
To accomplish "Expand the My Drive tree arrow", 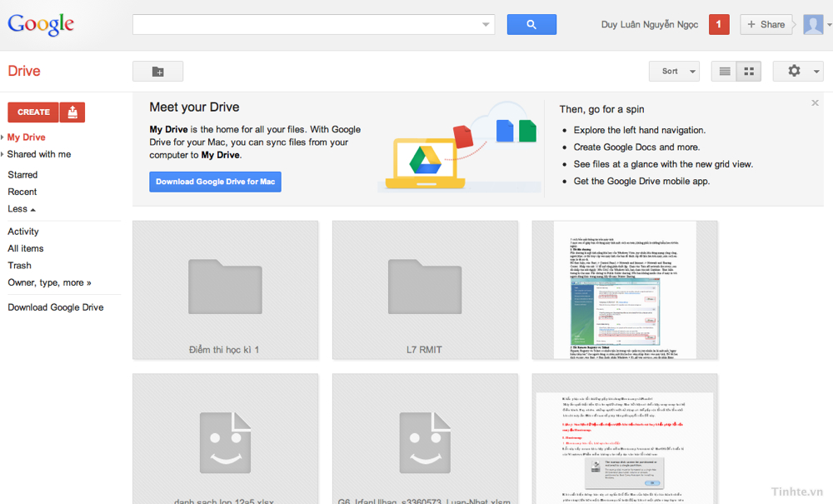I will pos(2,137).
